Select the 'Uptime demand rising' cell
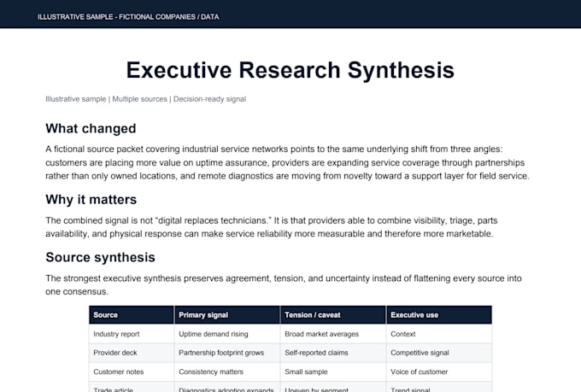Image resolution: width=581 pixels, height=392 pixels. (x=227, y=334)
